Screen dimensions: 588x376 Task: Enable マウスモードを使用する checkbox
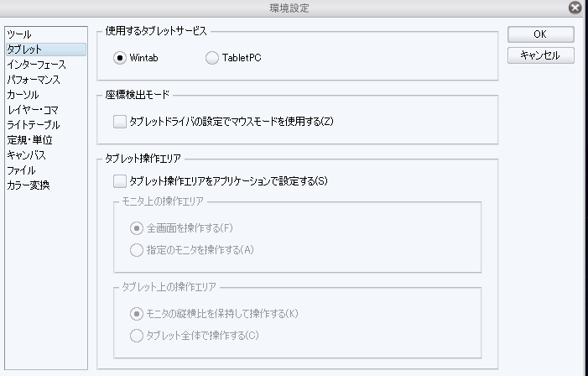119,121
